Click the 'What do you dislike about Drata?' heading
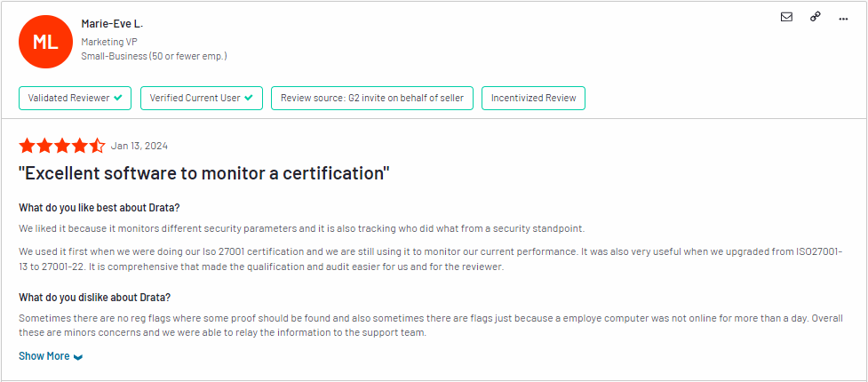Viewport: 868px width, 382px height. 95,298
